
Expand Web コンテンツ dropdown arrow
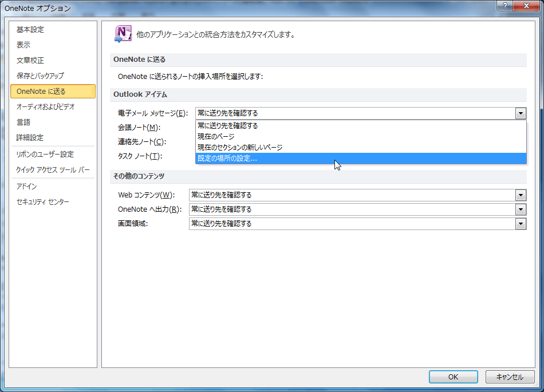(x=521, y=195)
